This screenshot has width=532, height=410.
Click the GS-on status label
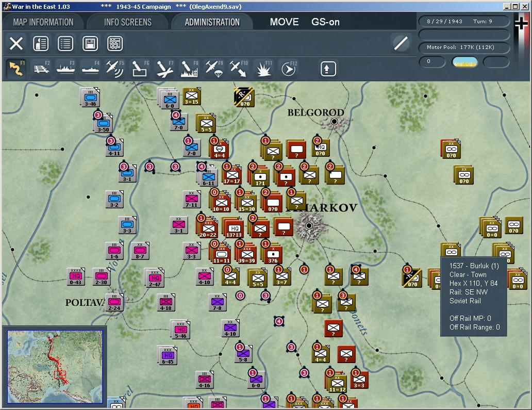pyautogui.click(x=325, y=22)
